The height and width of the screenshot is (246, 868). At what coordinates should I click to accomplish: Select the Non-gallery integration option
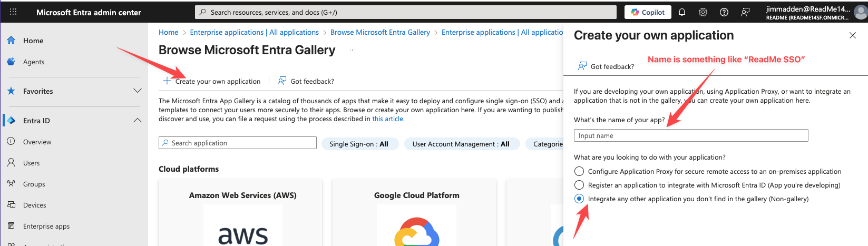click(579, 199)
